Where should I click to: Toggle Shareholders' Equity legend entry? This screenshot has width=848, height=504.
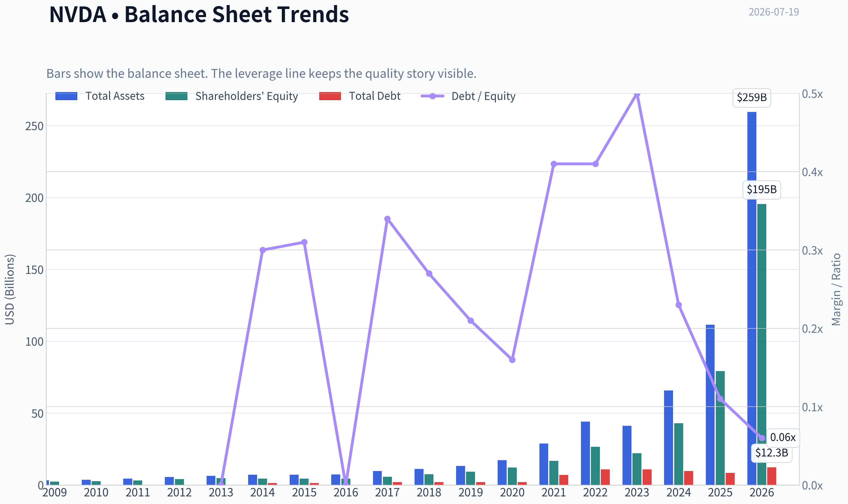tap(232, 96)
